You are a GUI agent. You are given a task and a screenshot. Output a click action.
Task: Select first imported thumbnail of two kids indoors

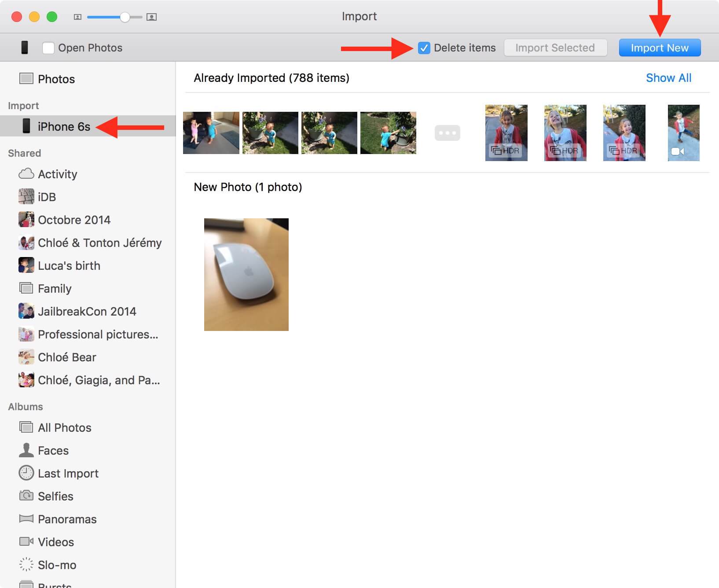(x=211, y=133)
